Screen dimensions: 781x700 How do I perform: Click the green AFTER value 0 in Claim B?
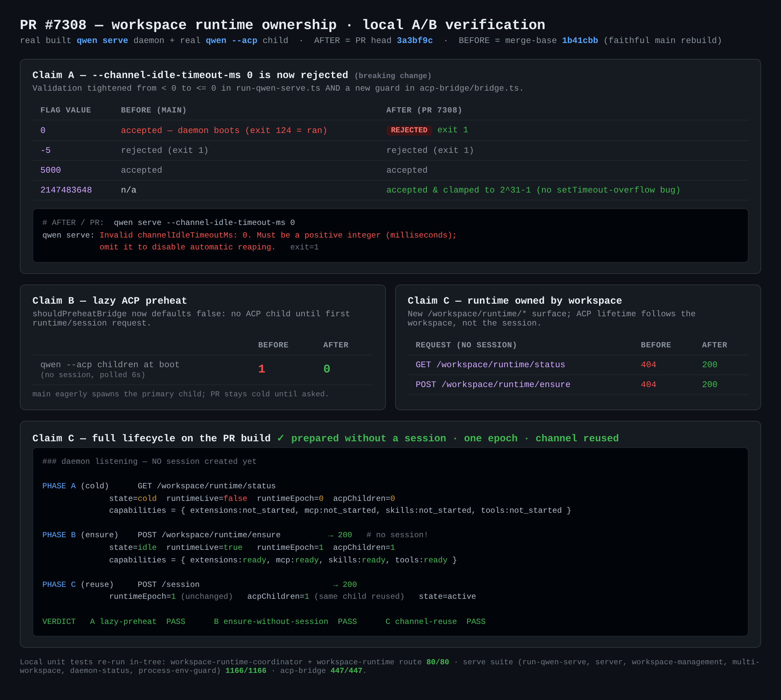click(327, 369)
